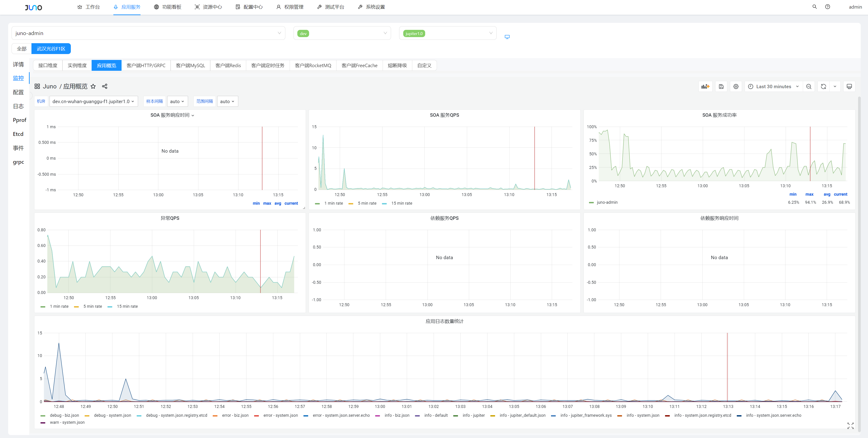Share the dashboard via share icon
The image size is (868, 438).
105,87
